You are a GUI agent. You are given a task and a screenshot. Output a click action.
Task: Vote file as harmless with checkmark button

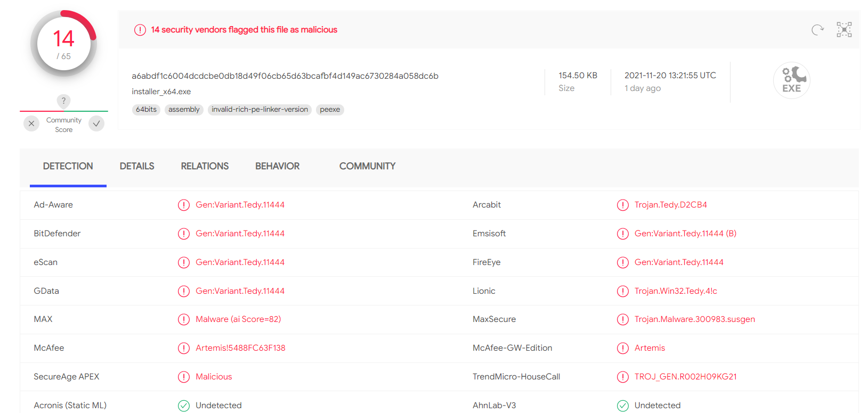[x=96, y=123]
